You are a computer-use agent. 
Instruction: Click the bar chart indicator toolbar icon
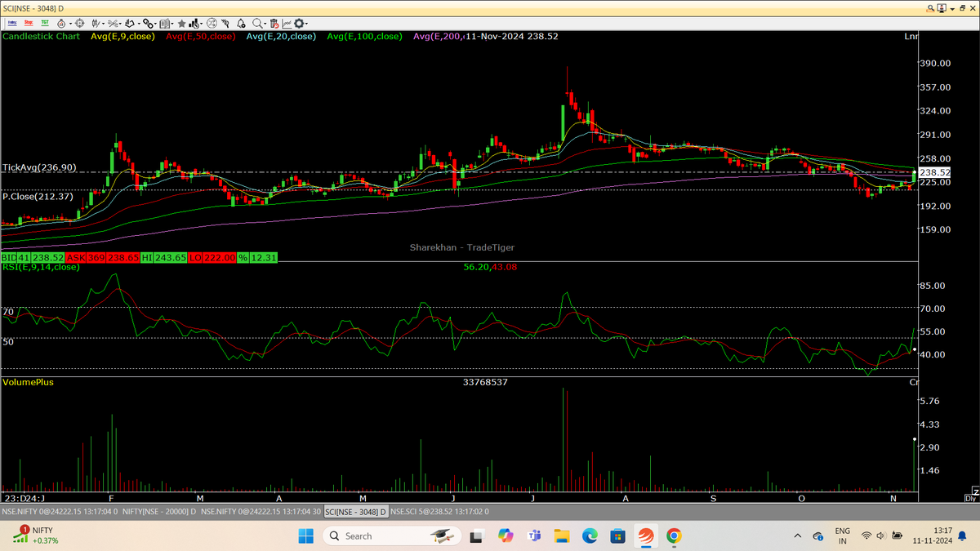point(194,24)
